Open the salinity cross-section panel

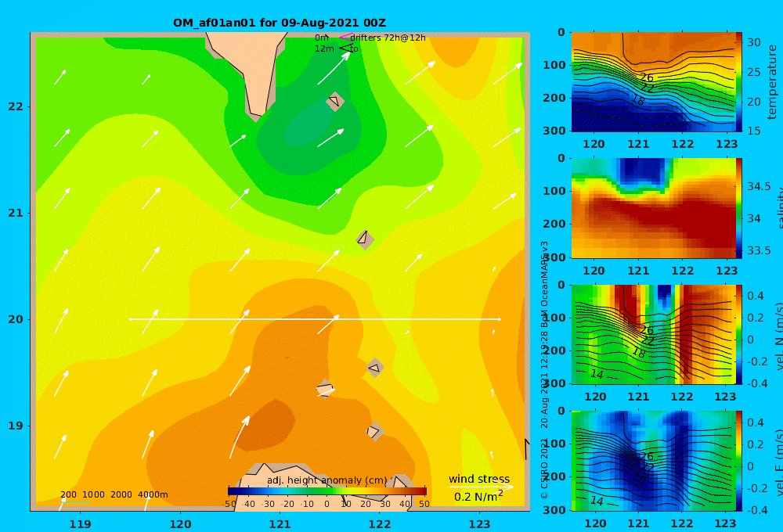pyautogui.click(x=653, y=208)
